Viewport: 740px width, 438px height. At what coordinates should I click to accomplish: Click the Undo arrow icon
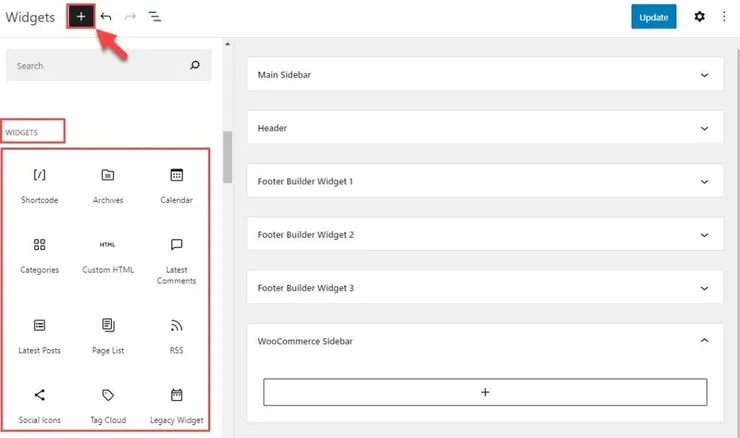tap(106, 17)
